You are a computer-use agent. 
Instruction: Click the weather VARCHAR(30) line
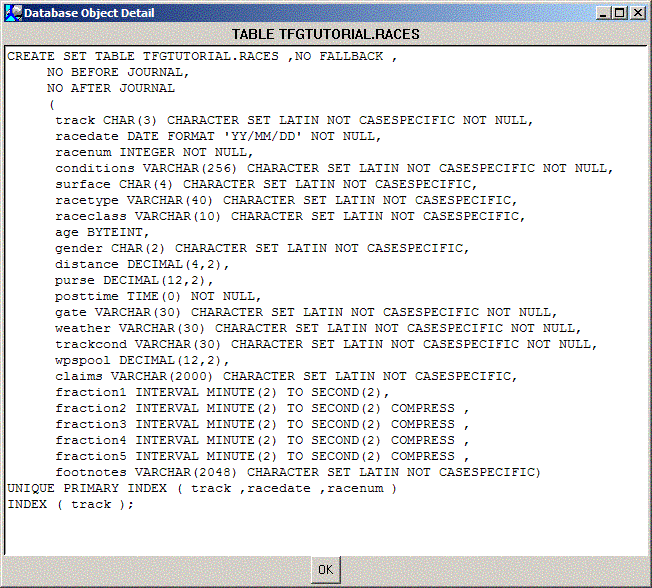tap(318, 328)
